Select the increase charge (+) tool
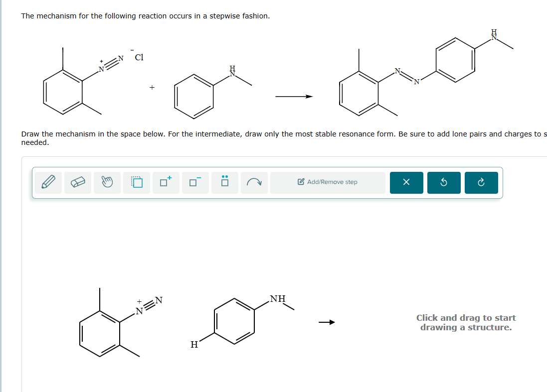The image size is (547, 392). coord(165,182)
